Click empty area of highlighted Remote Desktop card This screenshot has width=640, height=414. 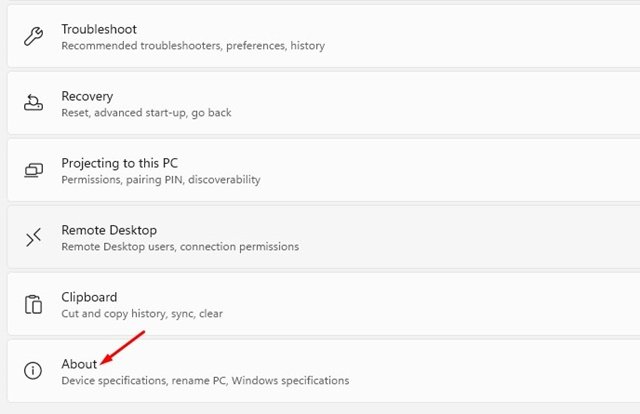[x=469, y=237]
